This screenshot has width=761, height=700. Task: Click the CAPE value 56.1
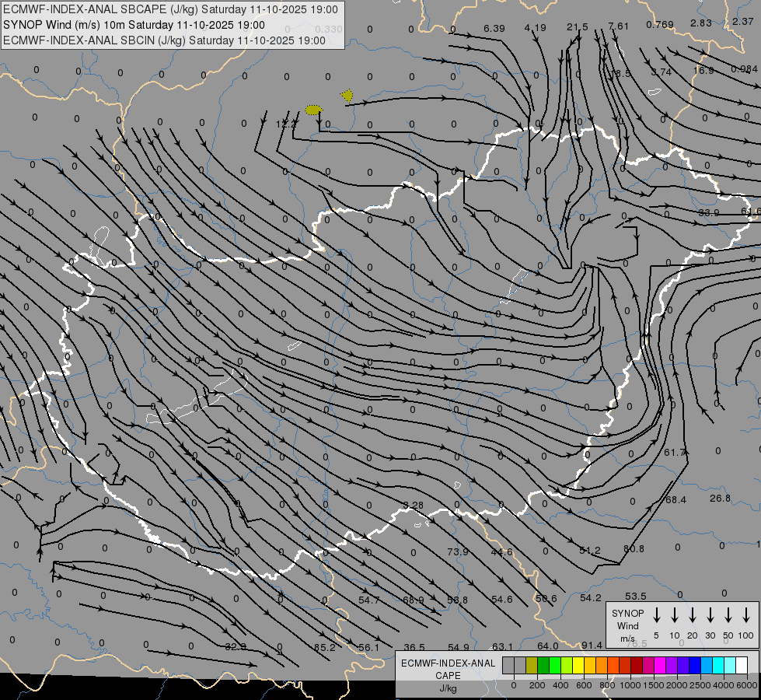click(x=368, y=648)
